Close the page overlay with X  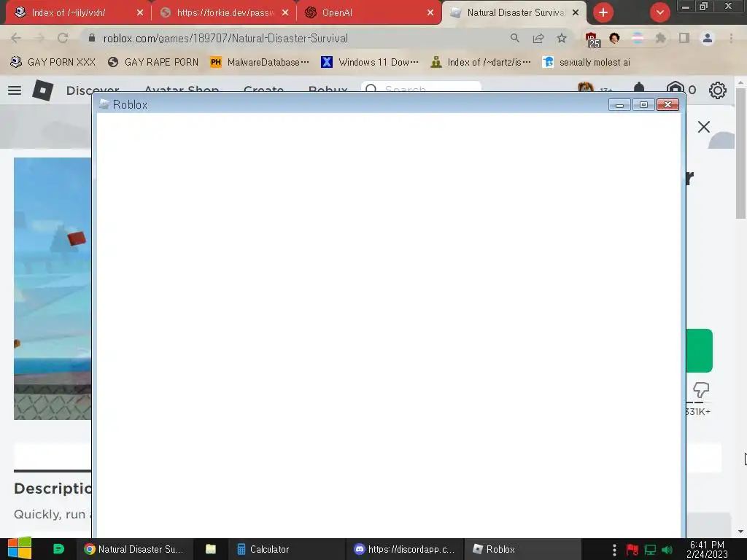pos(704,127)
